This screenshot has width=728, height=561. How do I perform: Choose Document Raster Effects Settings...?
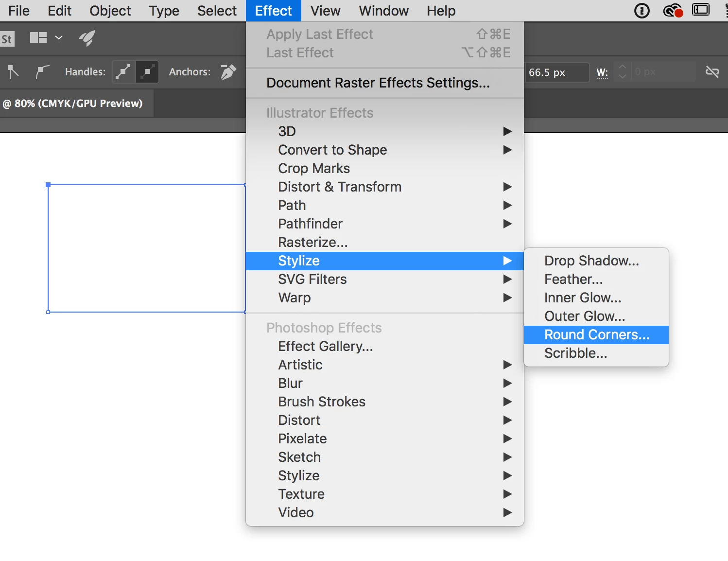pyautogui.click(x=385, y=83)
